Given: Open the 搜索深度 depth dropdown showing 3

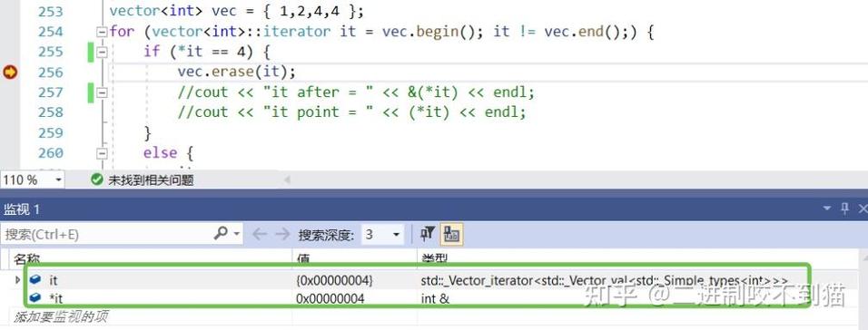Looking at the screenshot, I should 397,235.
